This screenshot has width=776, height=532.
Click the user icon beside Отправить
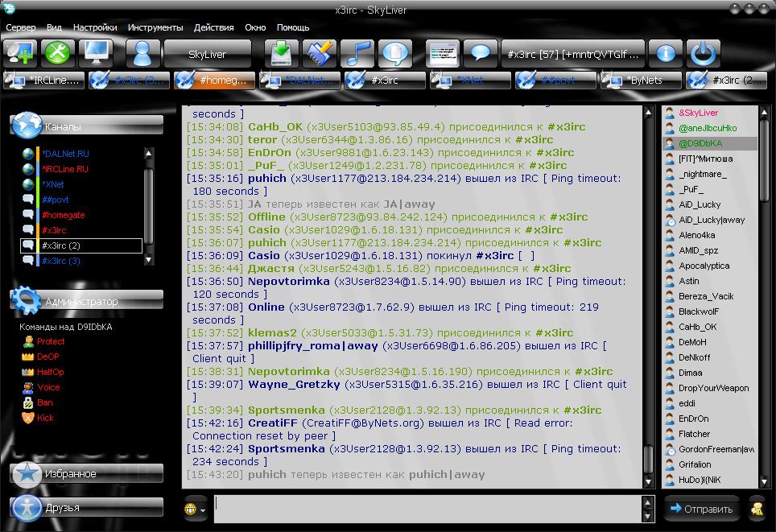click(757, 509)
